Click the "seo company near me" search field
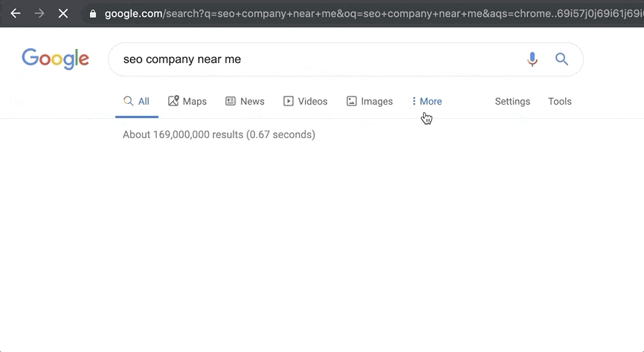The width and height of the screenshot is (644, 352). click(297, 59)
